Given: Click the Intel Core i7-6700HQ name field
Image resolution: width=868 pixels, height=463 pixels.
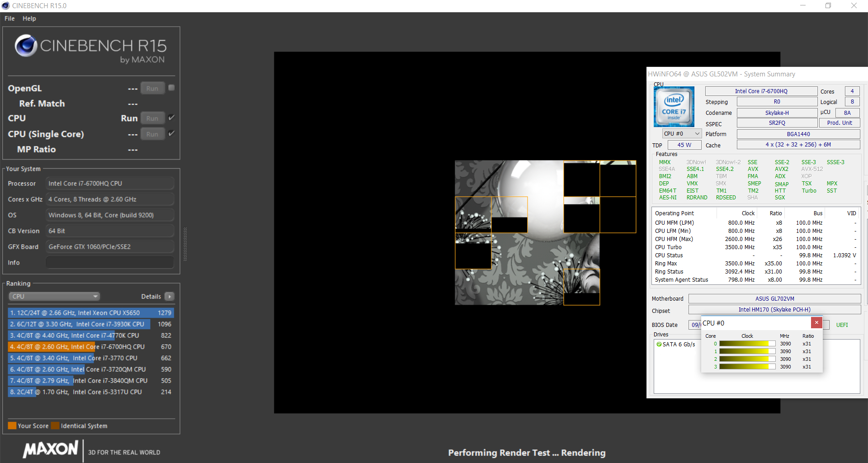Looking at the screenshot, I should [761, 91].
